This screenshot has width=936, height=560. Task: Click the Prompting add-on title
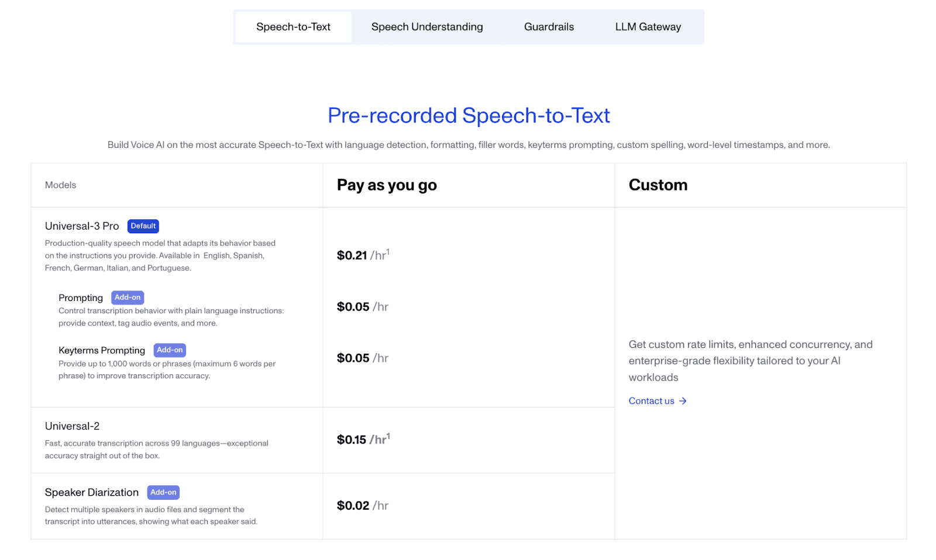tap(81, 298)
